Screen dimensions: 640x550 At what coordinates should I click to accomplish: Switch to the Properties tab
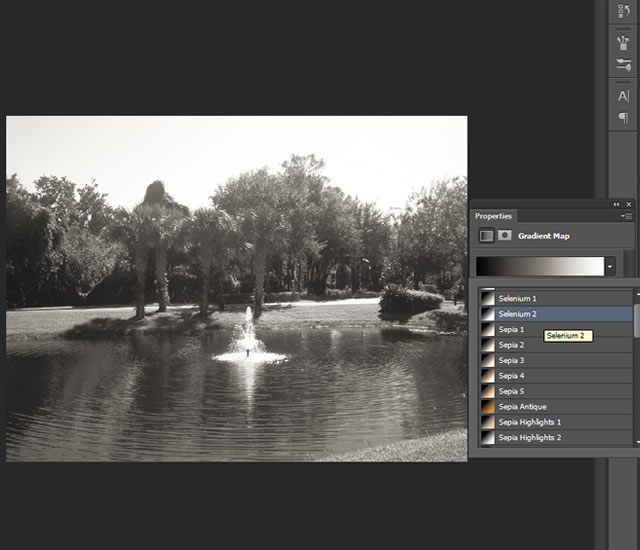click(x=493, y=216)
